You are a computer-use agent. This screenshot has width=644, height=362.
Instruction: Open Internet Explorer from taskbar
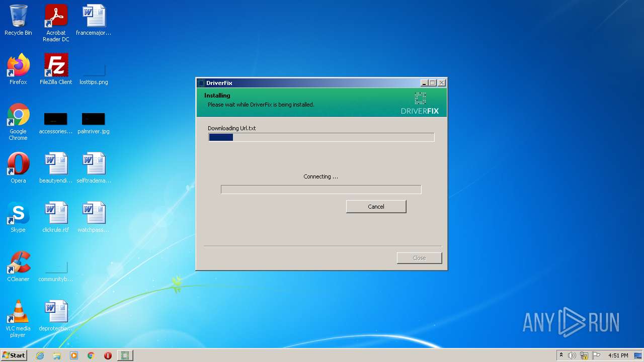pos(40,355)
